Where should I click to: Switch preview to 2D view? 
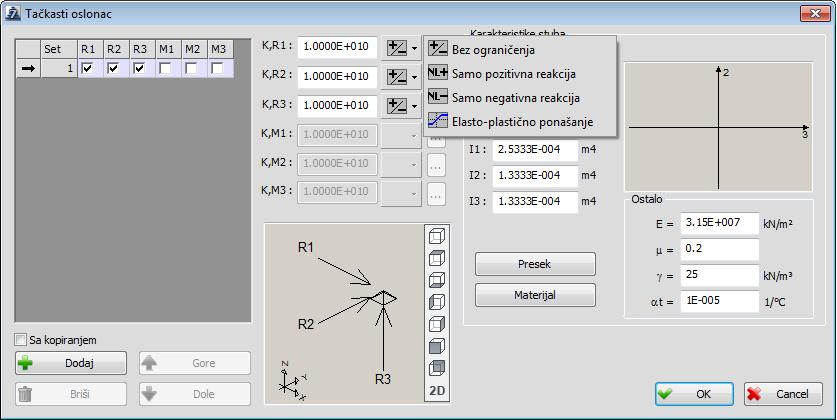(437, 391)
